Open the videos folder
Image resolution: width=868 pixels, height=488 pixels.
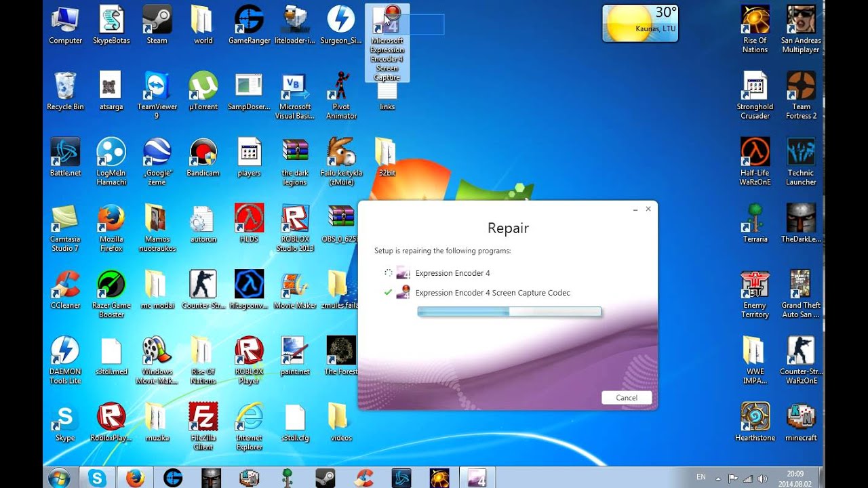341,422
